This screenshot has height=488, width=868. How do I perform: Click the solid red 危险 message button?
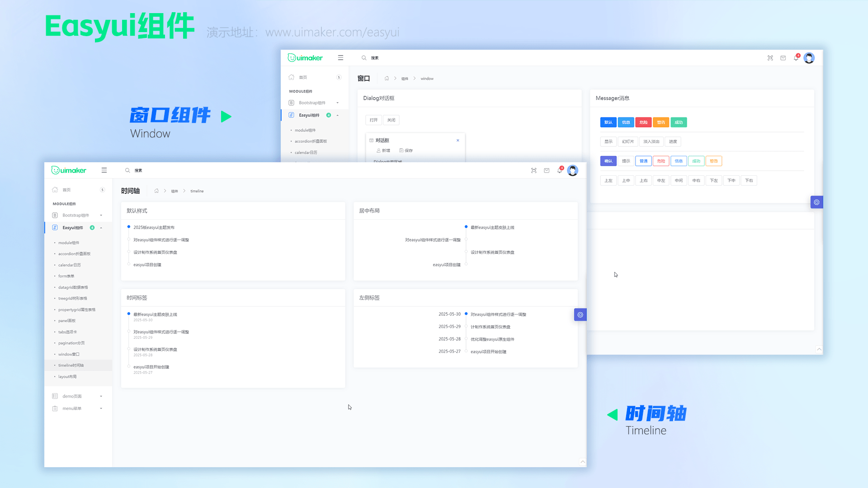click(x=643, y=122)
